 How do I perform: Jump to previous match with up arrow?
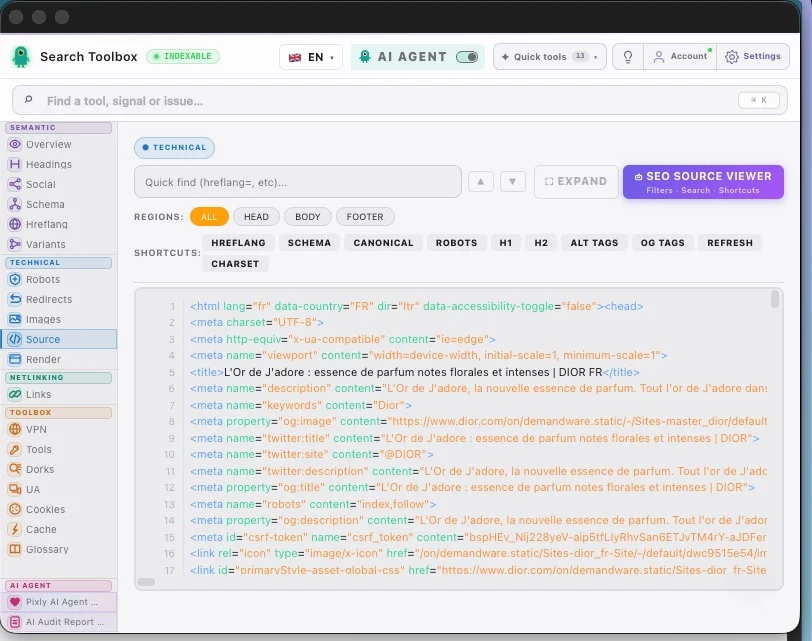(x=481, y=182)
